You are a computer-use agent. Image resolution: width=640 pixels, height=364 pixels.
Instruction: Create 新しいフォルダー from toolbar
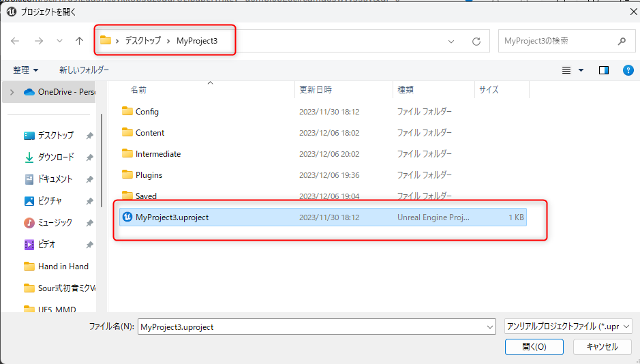pos(84,70)
